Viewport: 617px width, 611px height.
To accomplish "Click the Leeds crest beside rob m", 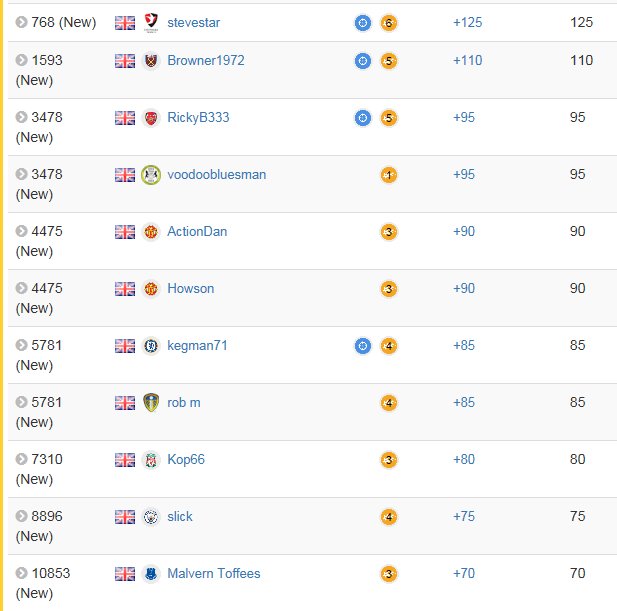I will tap(151, 403).
